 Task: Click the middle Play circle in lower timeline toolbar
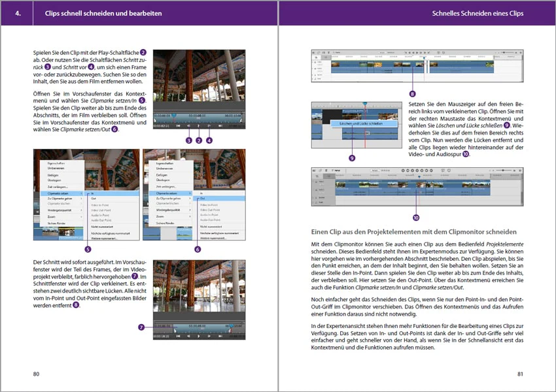pos(417,171)
